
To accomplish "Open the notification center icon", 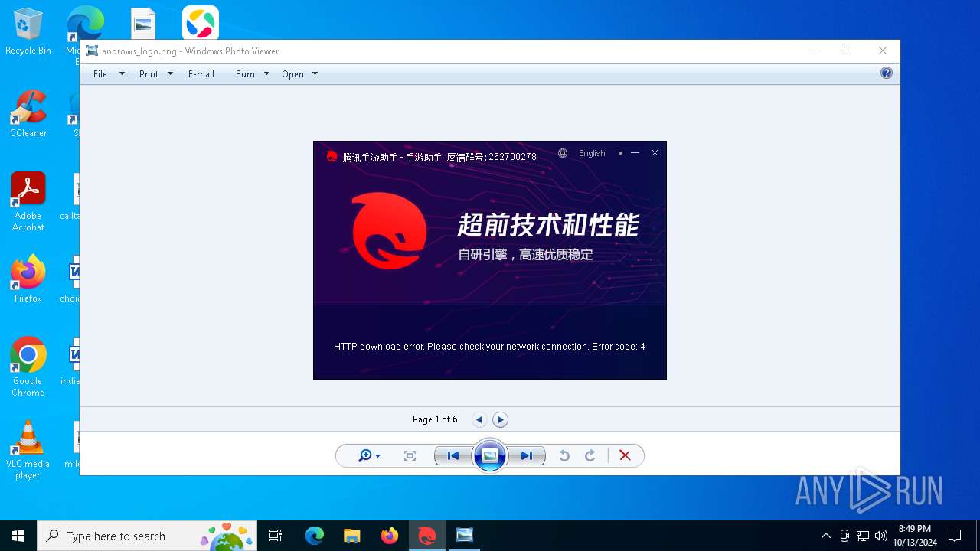I will tap(955, 536).
